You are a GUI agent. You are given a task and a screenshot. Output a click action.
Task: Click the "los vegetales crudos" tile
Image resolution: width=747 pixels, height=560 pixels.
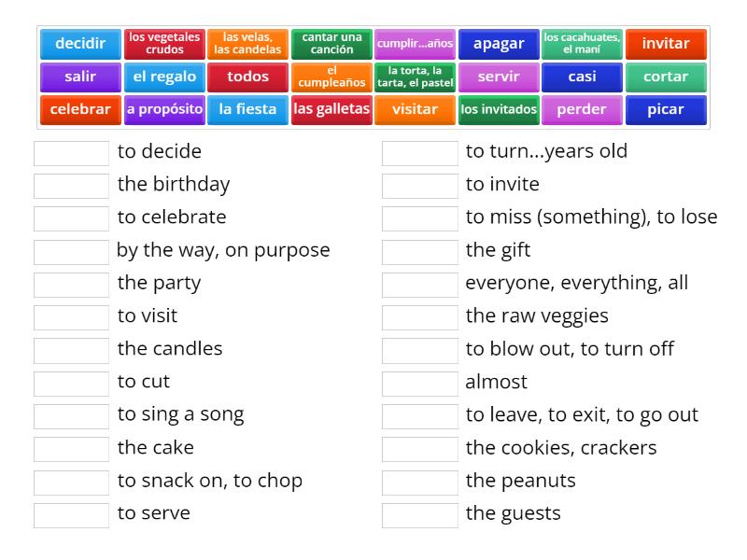[165, 43]
